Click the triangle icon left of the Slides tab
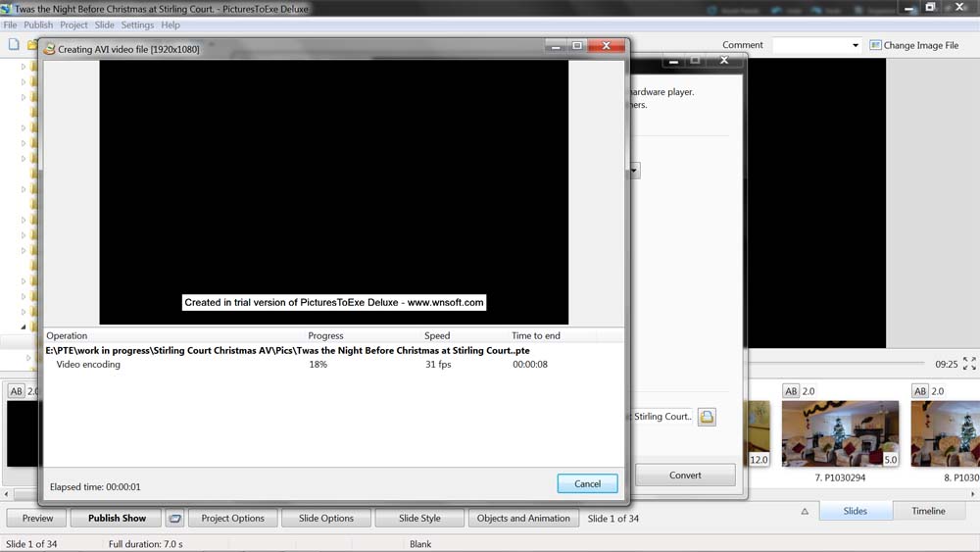The image size is (980, 552). tap(805, 512)
